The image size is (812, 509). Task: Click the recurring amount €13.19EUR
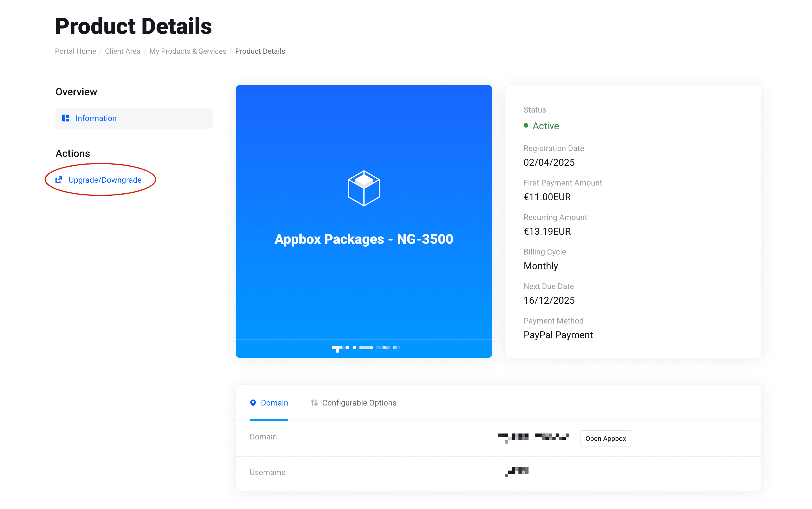click(x=547, y=231)
